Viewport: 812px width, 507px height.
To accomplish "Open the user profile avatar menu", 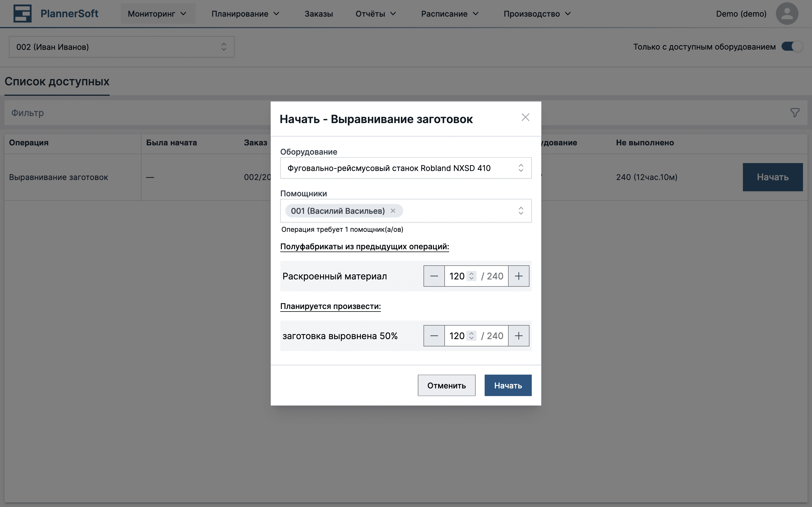I will tap(787, 14).
